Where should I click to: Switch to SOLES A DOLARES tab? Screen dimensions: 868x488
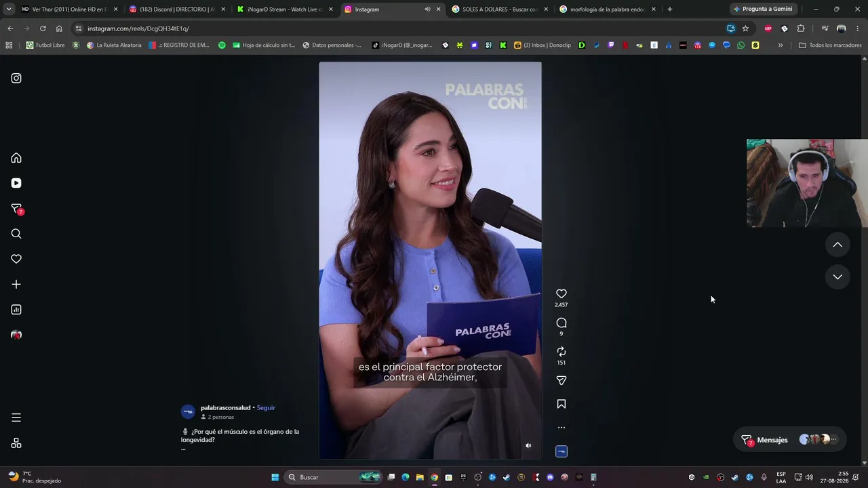[x=500, y=9]
